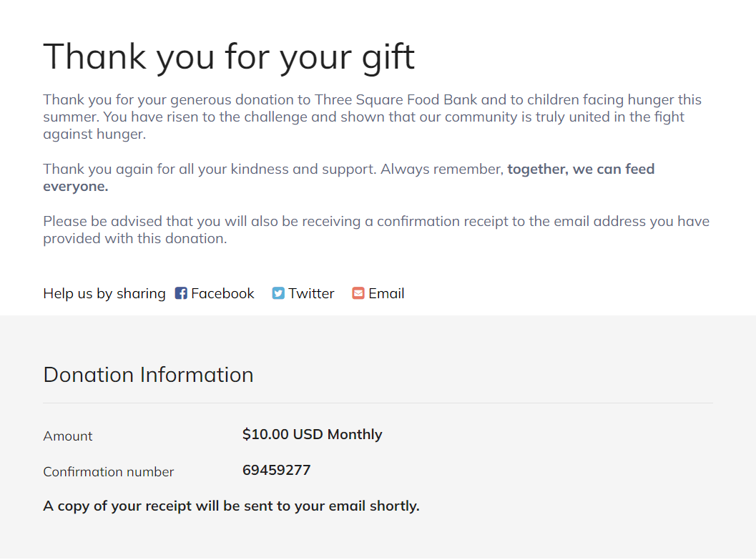Click the receipt copy notice in bold
Image resolution: width=756 pixels, height=560 pixels.
tap(231, 506)
